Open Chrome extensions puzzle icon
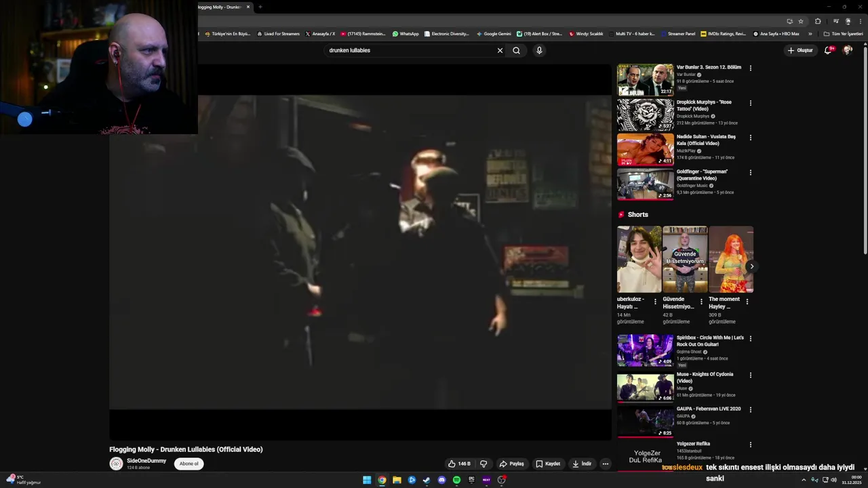Screen dimensions: 868x488 click(818, 21)
